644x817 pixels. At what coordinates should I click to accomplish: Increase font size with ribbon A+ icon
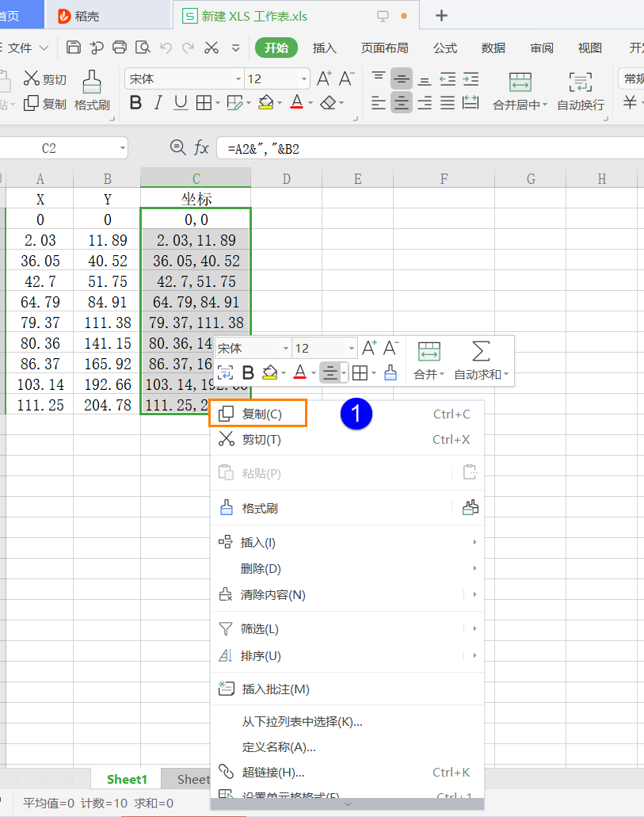[323, 78]
